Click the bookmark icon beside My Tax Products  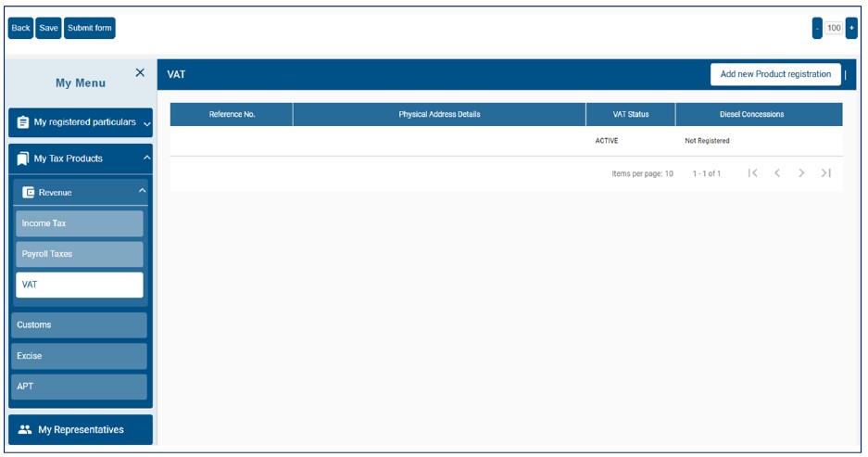pyautogui.click(x=23, y=159)
